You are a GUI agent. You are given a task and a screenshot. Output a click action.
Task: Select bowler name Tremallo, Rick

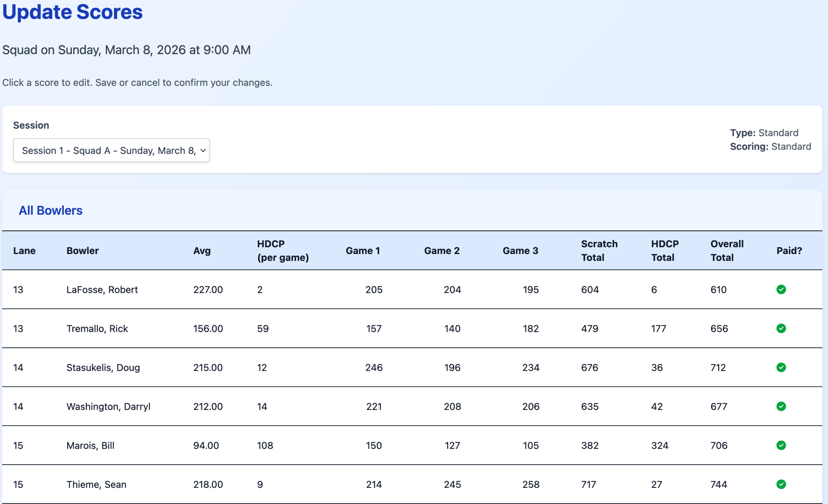(x=97, y=329)
